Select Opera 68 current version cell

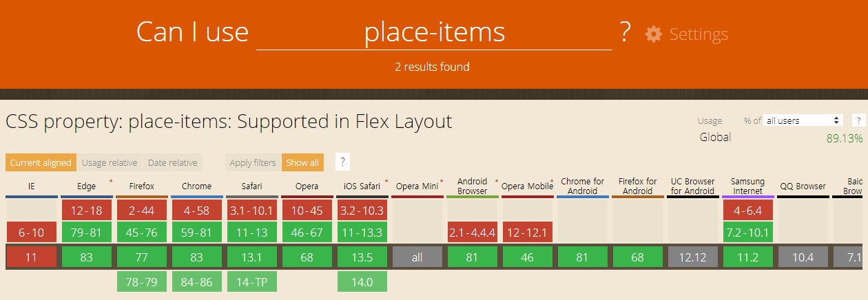coord(307,257)
